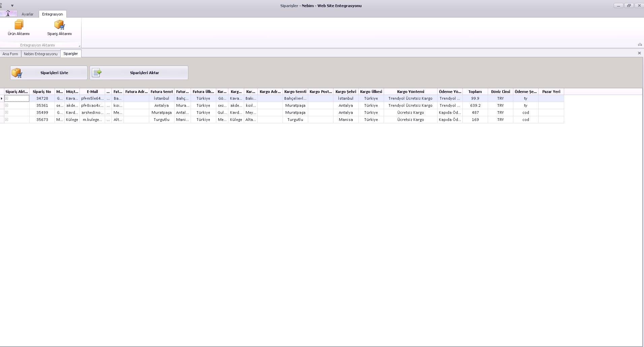The image size is (644, 347).
Task: Open the quick access toolbar dropdown arrow
Action: (x=12, y=6)
